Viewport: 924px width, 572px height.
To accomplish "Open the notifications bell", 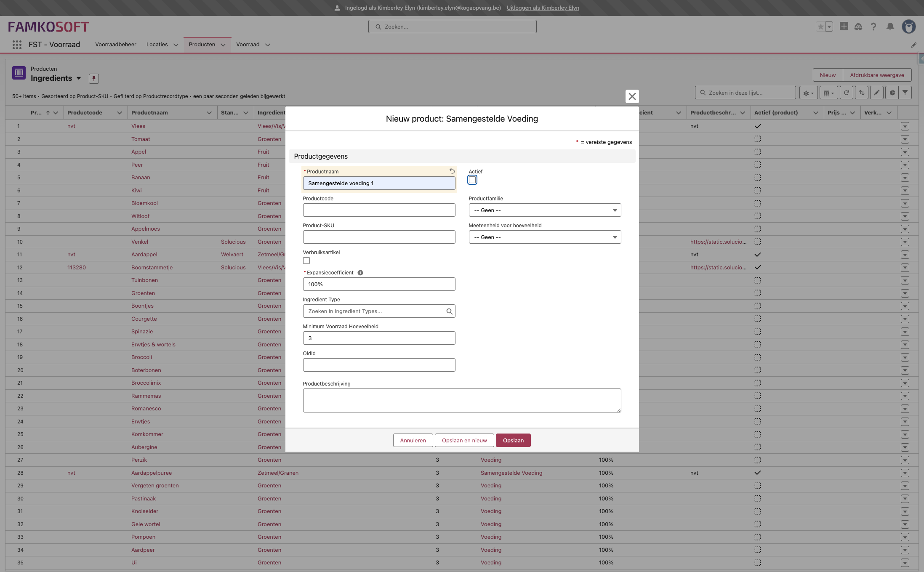I will coord(890,27).
